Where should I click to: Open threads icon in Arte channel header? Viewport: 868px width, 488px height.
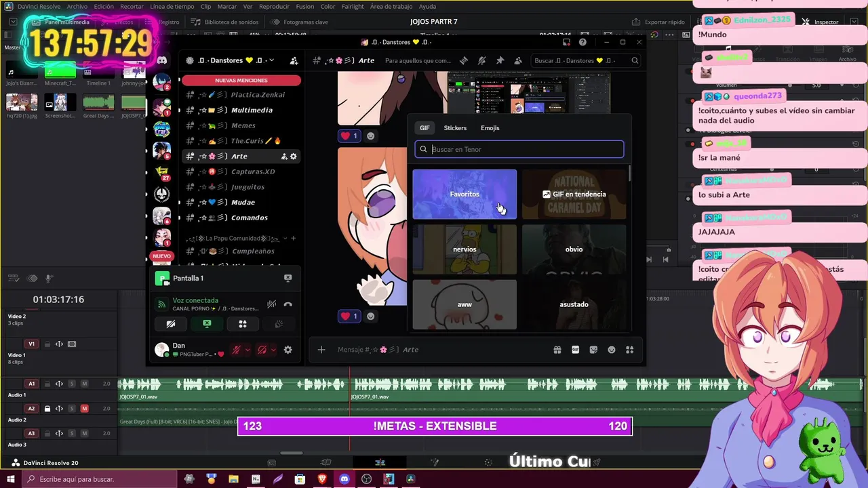[x=464, y=60]
